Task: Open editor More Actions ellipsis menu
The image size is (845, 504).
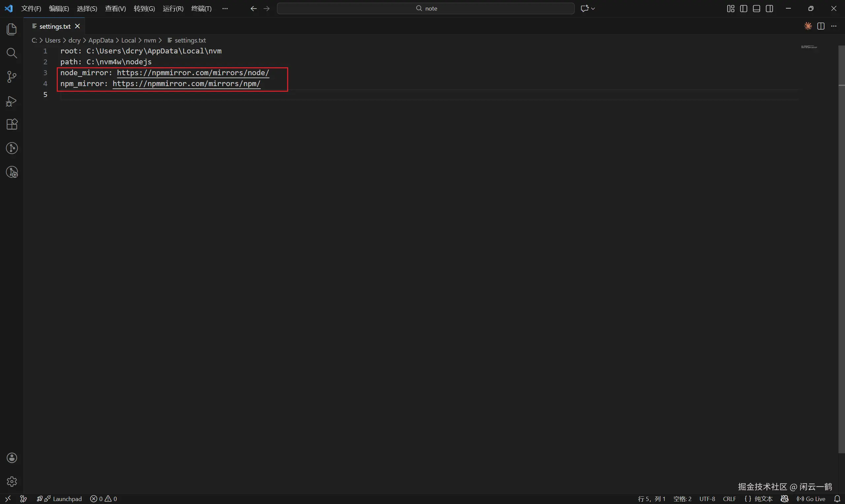Action: tap(834, 26)
